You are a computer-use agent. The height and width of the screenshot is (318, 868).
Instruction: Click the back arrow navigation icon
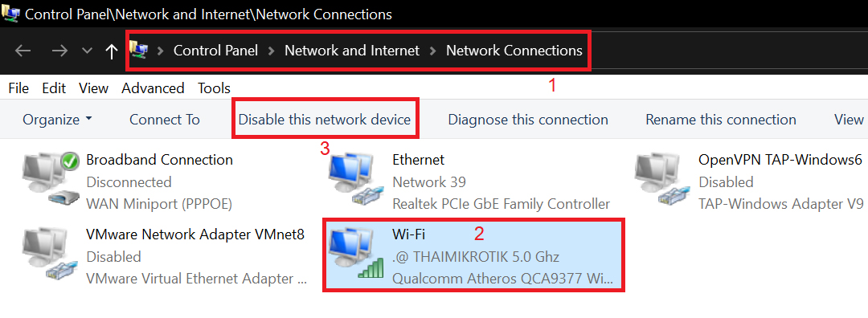pyautogui.click(x=23, y=51)
